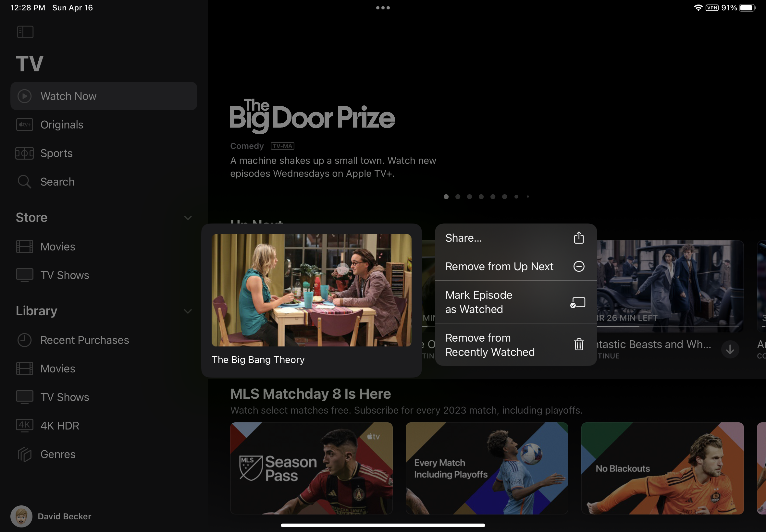Click the VPN status indicator

[x=712, y=8]
